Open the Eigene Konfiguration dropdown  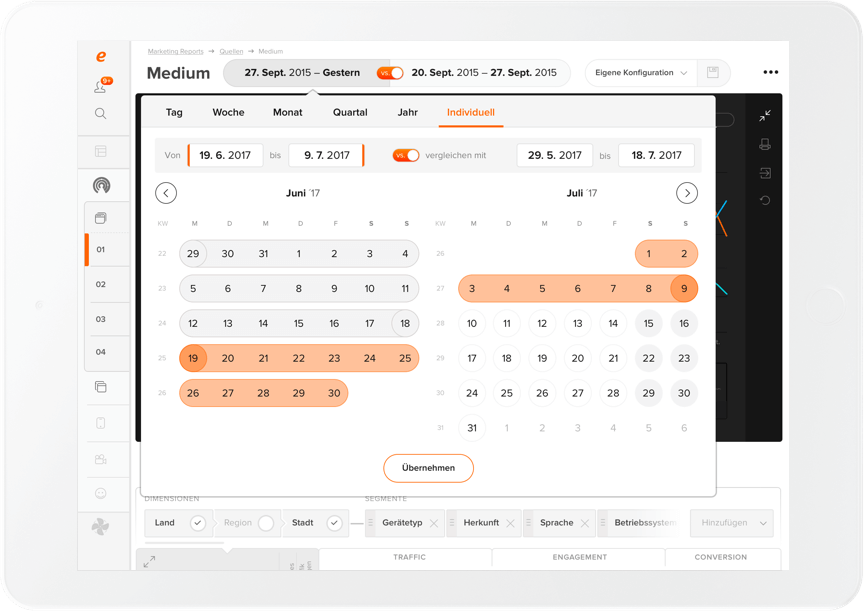[641, 73]
